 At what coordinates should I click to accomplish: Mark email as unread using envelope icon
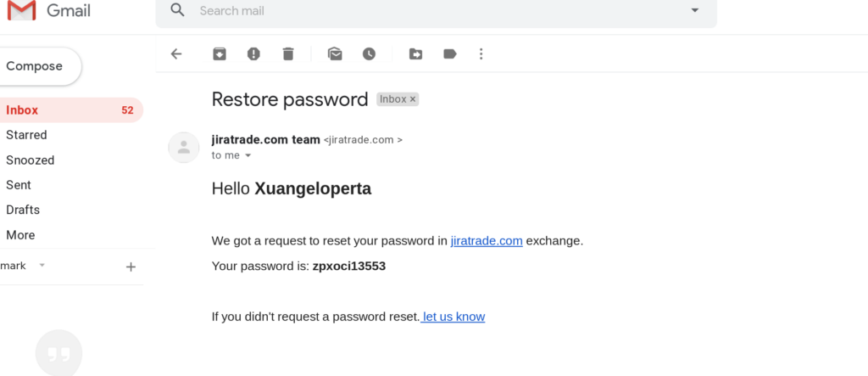point(335,53)
